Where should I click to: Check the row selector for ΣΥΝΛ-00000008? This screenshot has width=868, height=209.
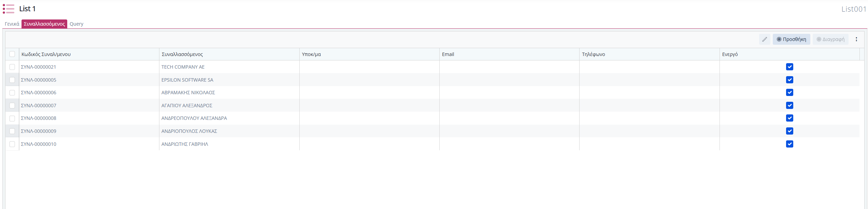(x=12, y=118)
